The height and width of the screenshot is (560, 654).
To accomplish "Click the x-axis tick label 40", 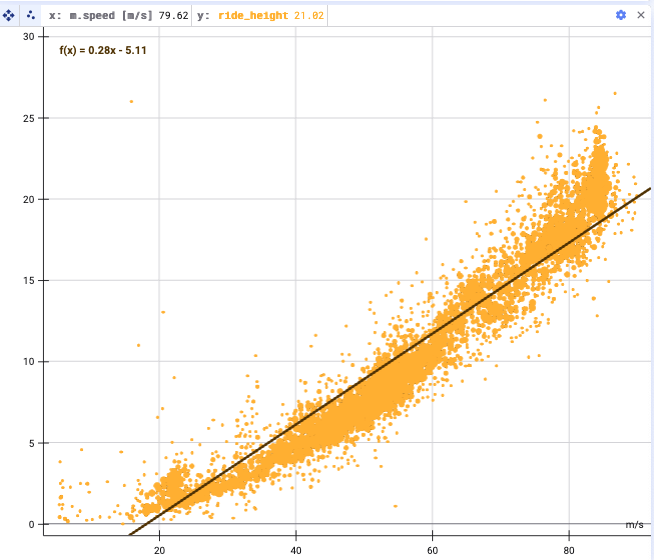I will click(296, 550).
